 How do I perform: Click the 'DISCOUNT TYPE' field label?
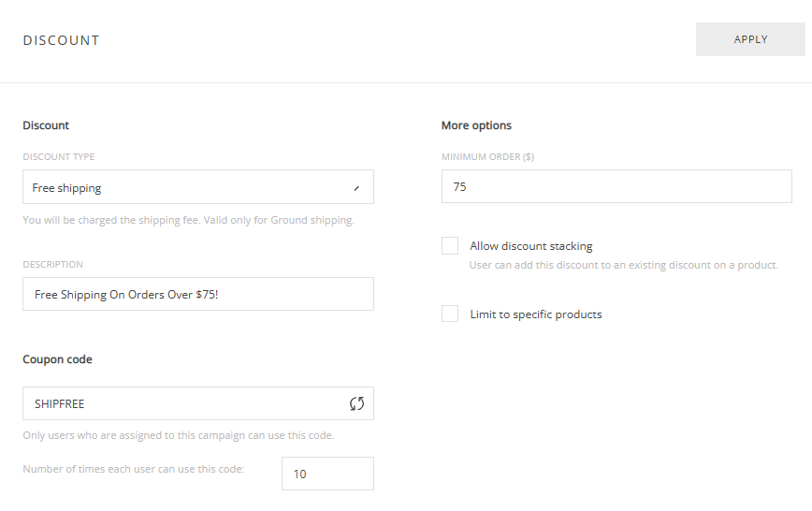click(x=58, y=157)
